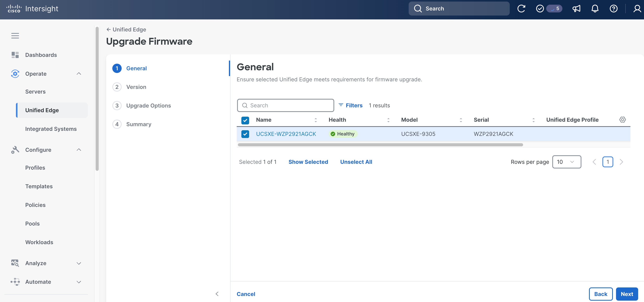Click the Automate workflow icon
644x302 pixels.
[15, 282]
